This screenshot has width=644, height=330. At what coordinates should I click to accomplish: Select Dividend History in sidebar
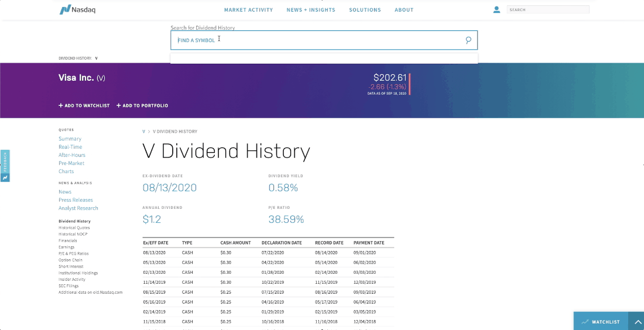point(74,221)
